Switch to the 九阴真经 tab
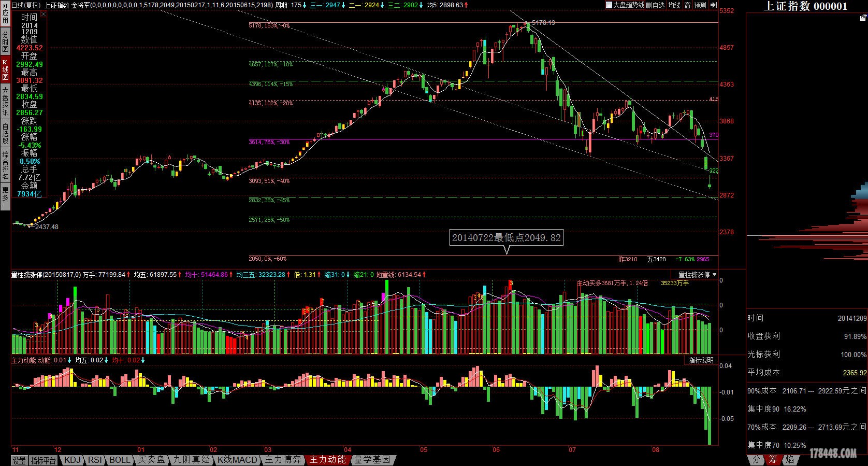 coord(192,460)
